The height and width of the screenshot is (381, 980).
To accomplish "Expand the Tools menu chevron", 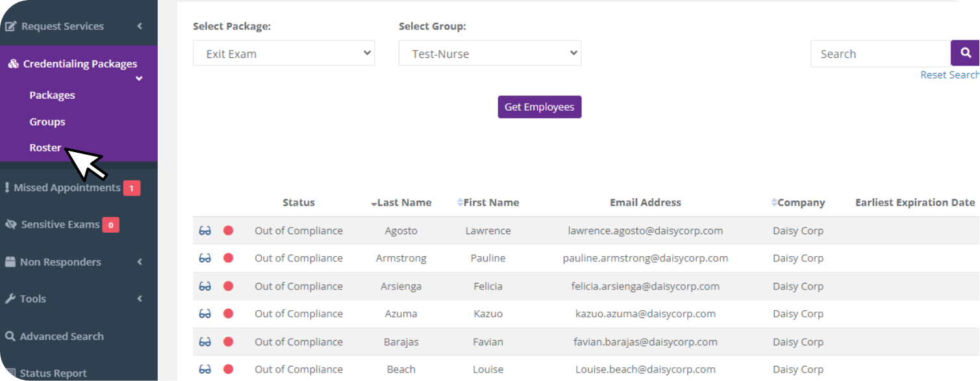I will click(140, 299).
